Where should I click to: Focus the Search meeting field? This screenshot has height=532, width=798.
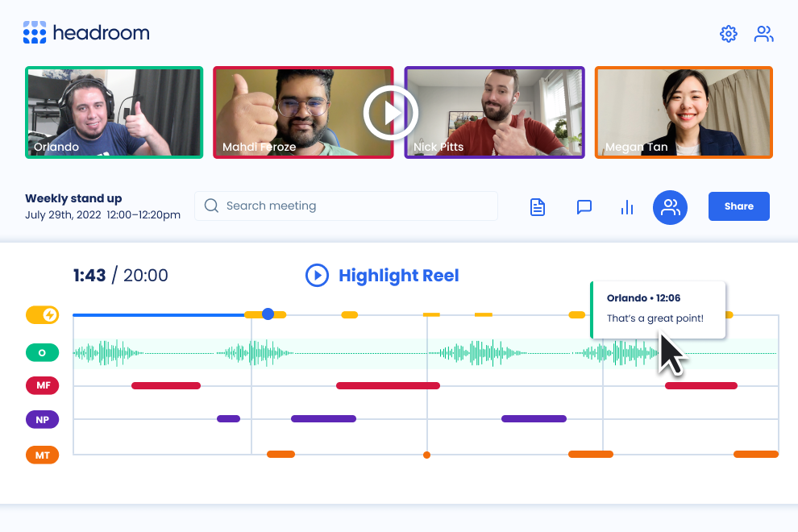(x=346, y=206)
